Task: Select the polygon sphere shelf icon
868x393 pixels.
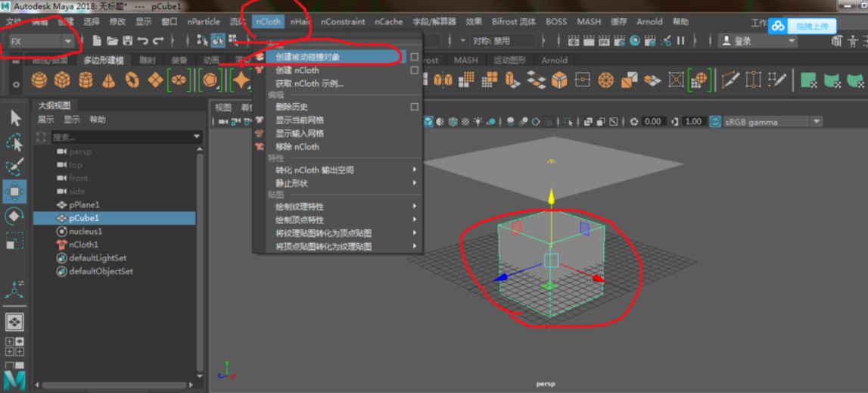Action: [39, 80]
